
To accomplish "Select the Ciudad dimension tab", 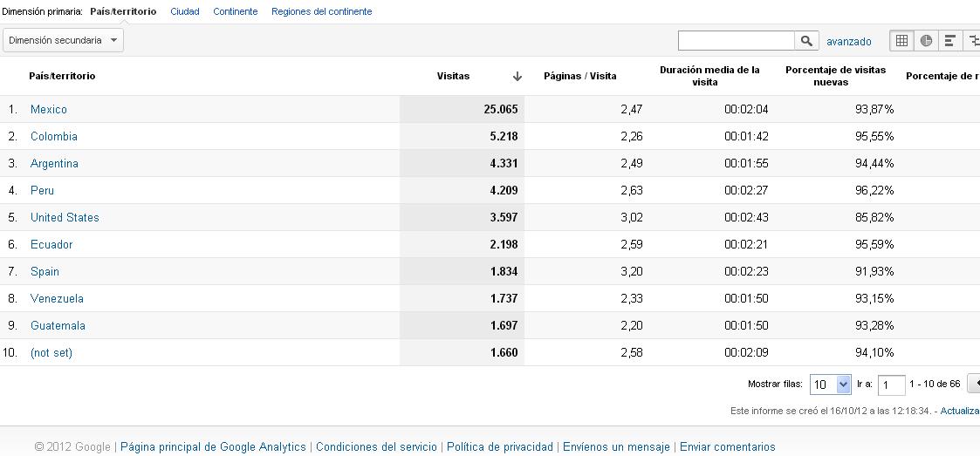I will [185, 11].
